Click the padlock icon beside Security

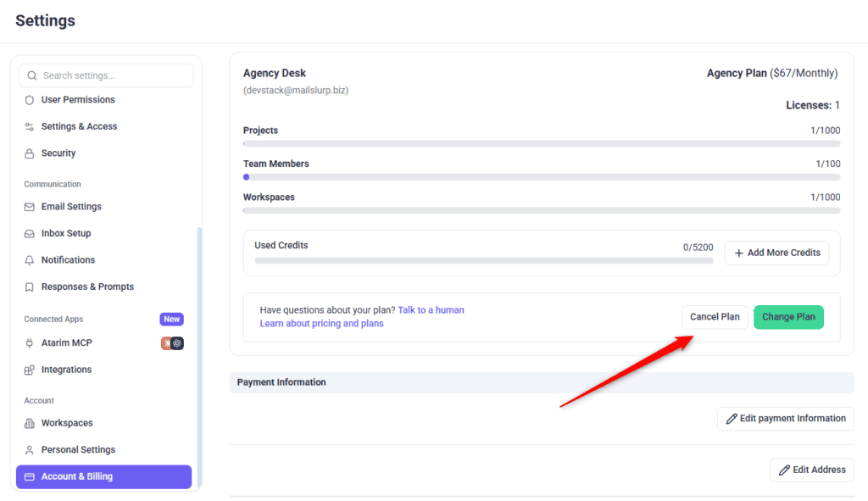[x=30, y=153]
